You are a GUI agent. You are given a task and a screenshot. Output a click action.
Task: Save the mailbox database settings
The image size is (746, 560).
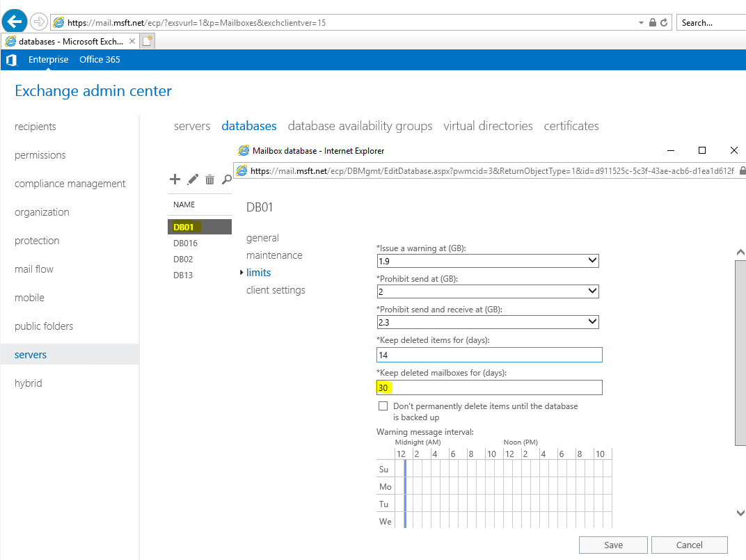click(x=613, y=545)
